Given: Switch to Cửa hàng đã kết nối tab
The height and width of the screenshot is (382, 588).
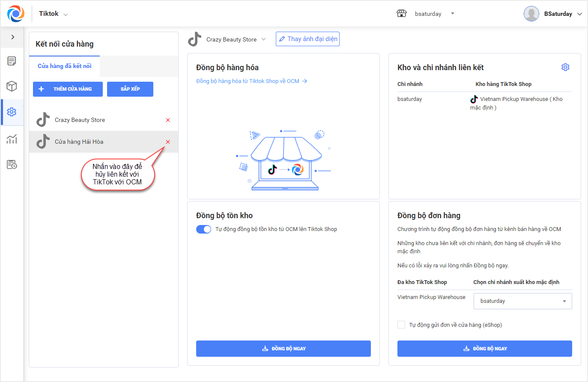Looking at the screenshot, I should click(65, 66).
